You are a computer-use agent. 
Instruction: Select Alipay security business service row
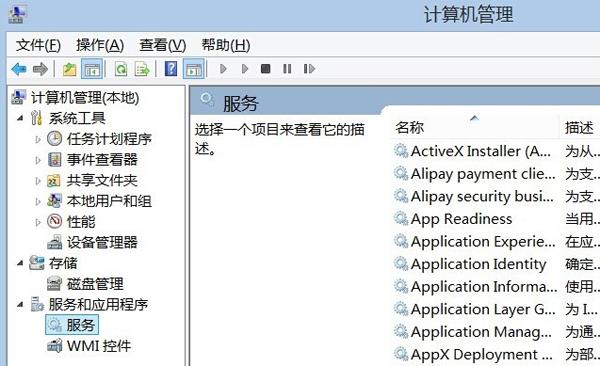[x=496, y=196]
